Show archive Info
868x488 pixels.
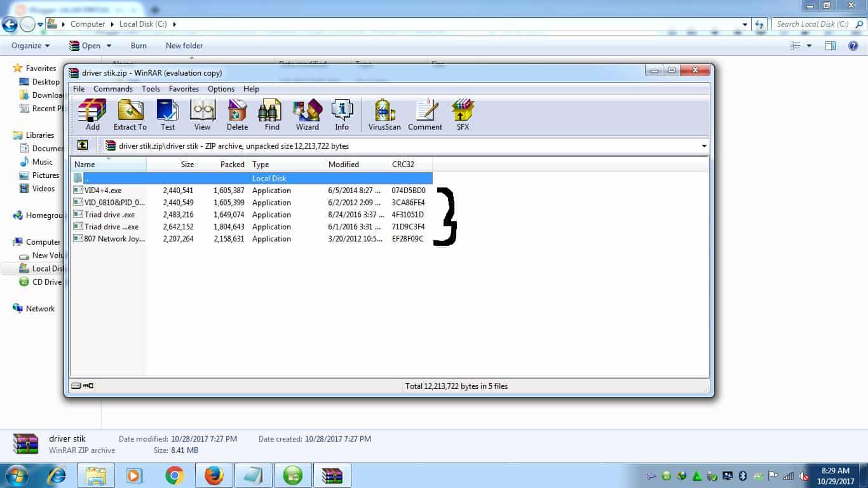(342, 115)
